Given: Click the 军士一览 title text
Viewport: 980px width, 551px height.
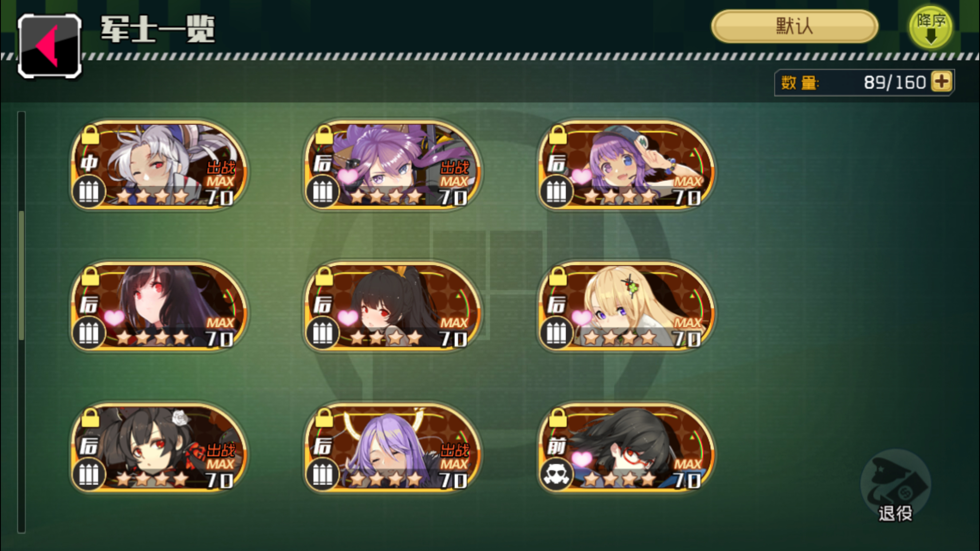Looking at the screenshot, I should 158,29.
